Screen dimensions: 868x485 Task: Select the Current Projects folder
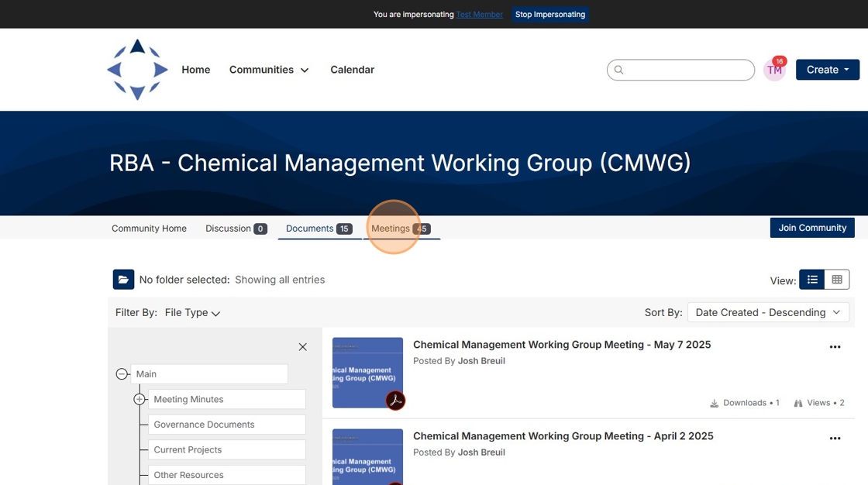click(227, 449)
